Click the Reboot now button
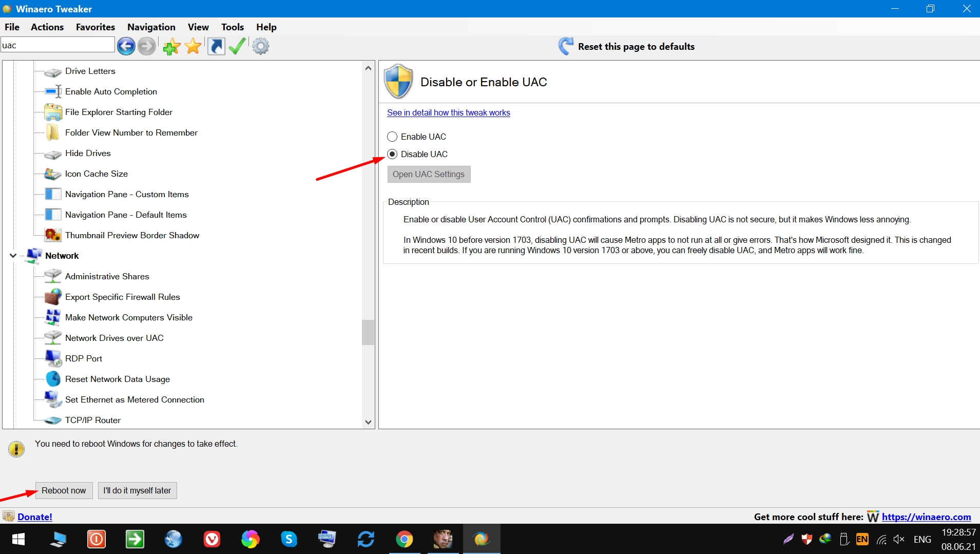Screen dimensions: 980x554 pos(64,490)
